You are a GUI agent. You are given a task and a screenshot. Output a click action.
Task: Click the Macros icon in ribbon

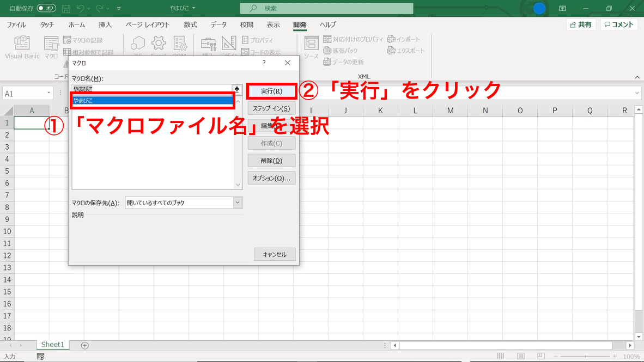click(x=51, y=47)
